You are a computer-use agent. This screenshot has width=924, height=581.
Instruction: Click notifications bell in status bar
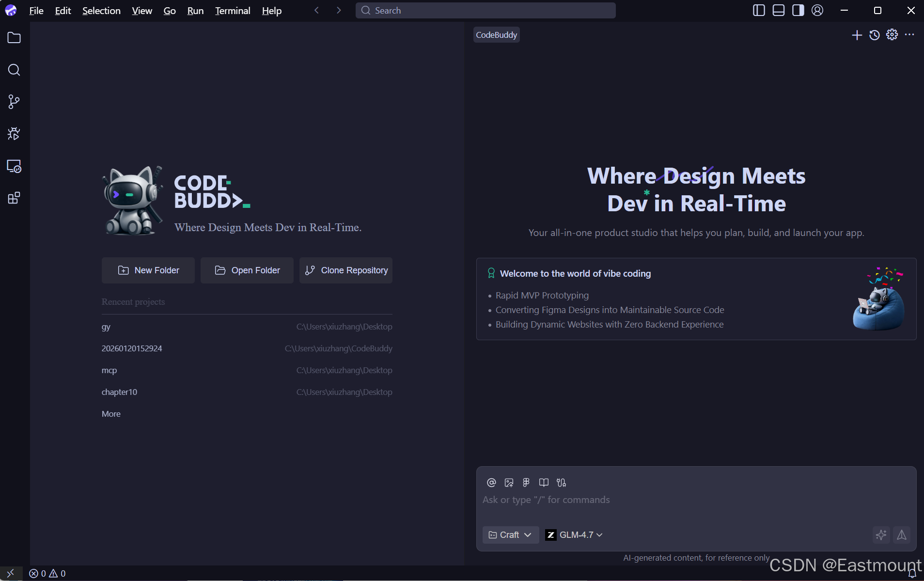[912, 574]
